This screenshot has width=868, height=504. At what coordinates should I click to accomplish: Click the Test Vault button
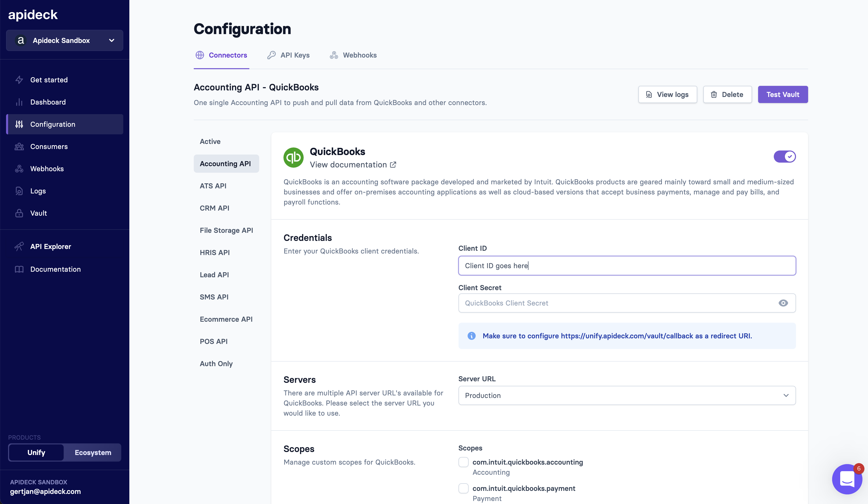pyautogui.click(x=783, y=94)
